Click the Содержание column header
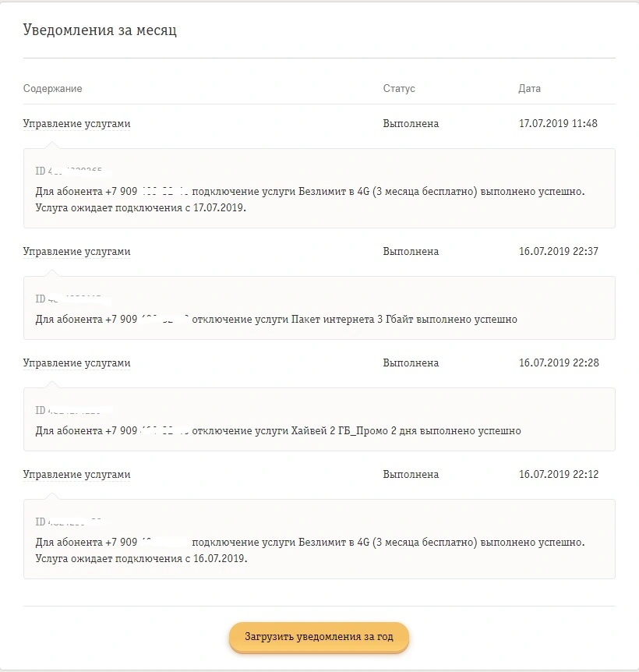Screen dimensions: 639x672 point(53,88)
